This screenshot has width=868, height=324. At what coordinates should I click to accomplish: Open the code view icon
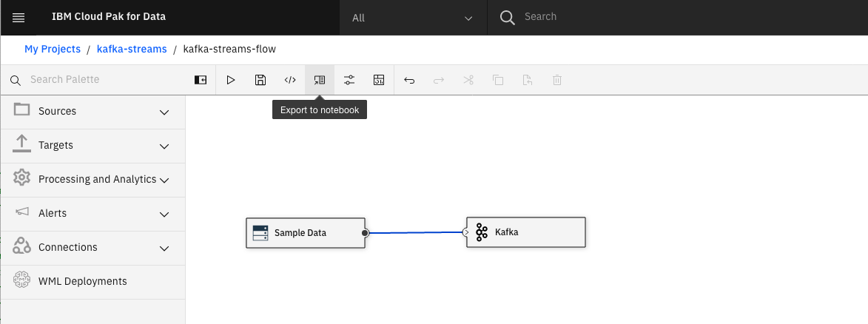pos(290,81)
